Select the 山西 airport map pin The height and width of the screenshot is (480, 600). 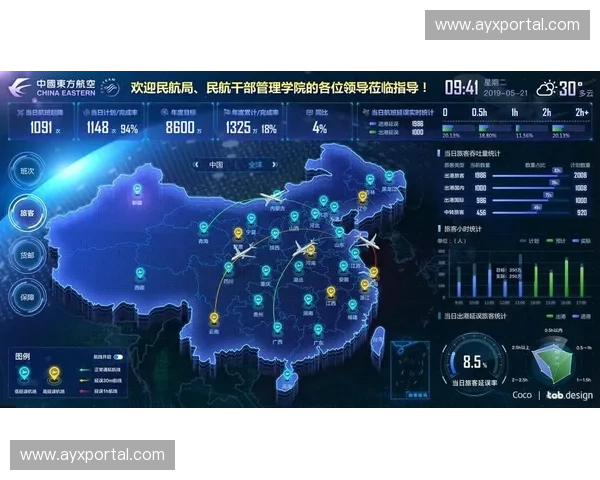(294, 217)
